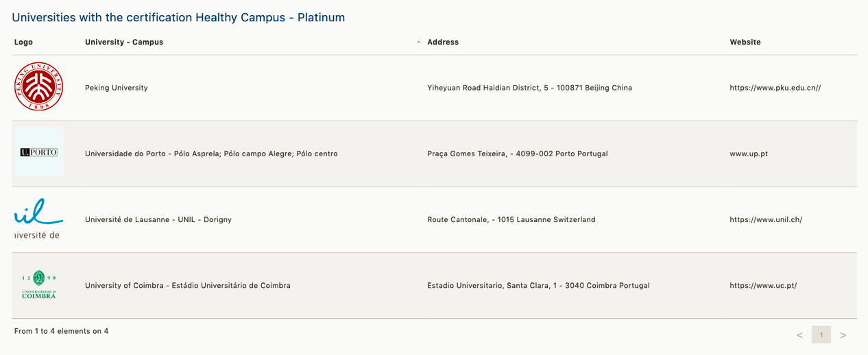Open the https://www.unil.ch/ website link
Image resolution: width=868 pixels, height=355 pixels.
click(766, 219)
